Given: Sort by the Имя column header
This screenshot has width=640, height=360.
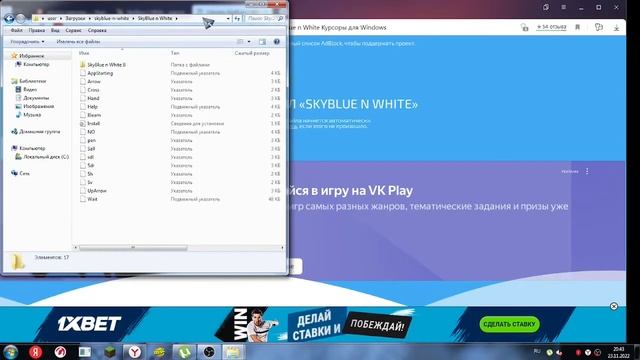Looking at the screenshot, I should (84, 53).
